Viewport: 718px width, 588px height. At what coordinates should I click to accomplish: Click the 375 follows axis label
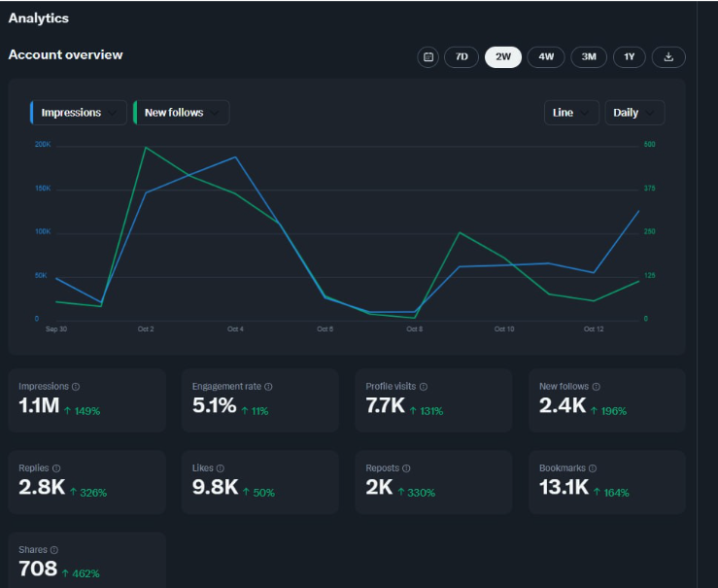(x=649, y=189)
